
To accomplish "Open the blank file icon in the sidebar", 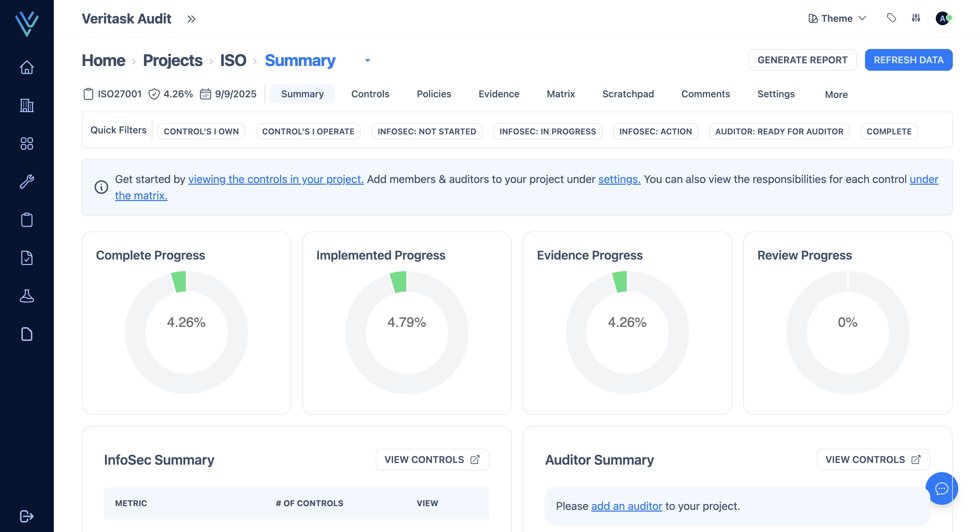I will (x=27, y=333).
